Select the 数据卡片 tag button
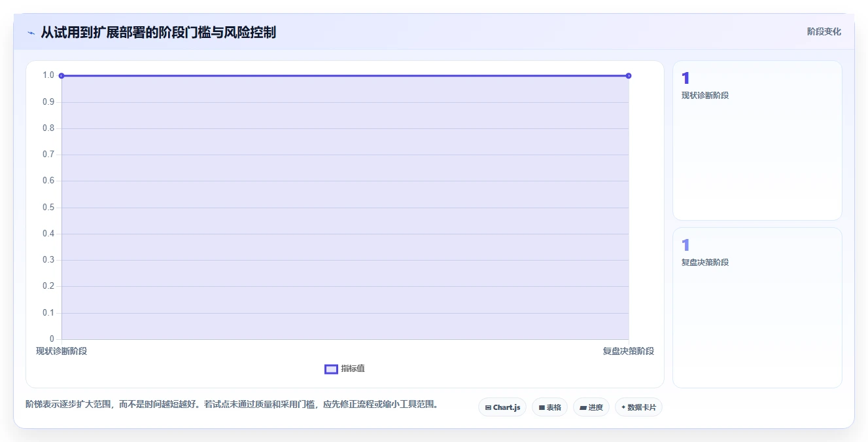The height and width of the screenshot is (442, 868). click(x=638, y=407)
